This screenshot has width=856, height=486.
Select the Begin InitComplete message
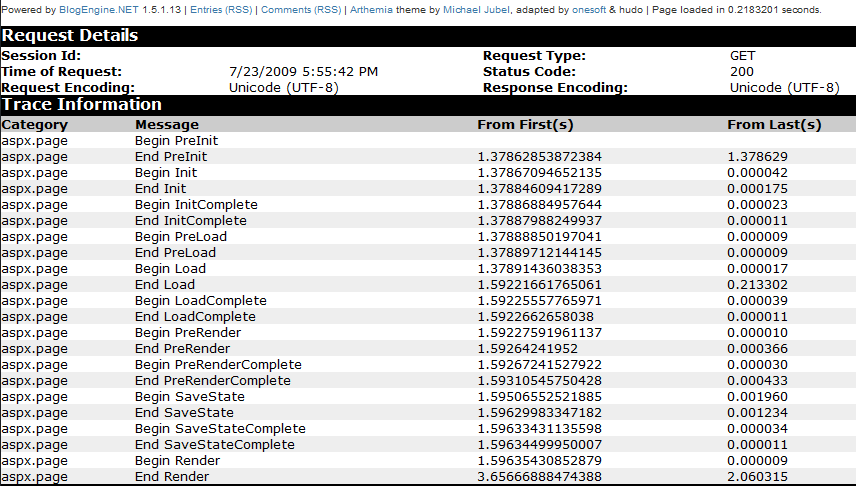pyautogui.click(x=196, y=205)
